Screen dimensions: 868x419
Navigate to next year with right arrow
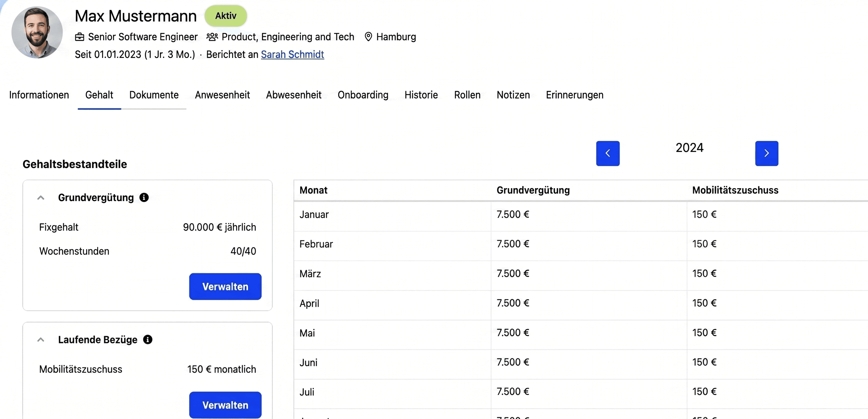pyautogui.click(x=767, y=153)
